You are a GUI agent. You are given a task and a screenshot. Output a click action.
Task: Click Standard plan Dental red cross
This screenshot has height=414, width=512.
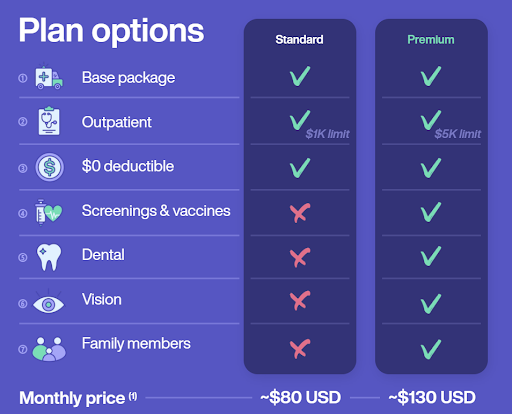pos(300,257)
